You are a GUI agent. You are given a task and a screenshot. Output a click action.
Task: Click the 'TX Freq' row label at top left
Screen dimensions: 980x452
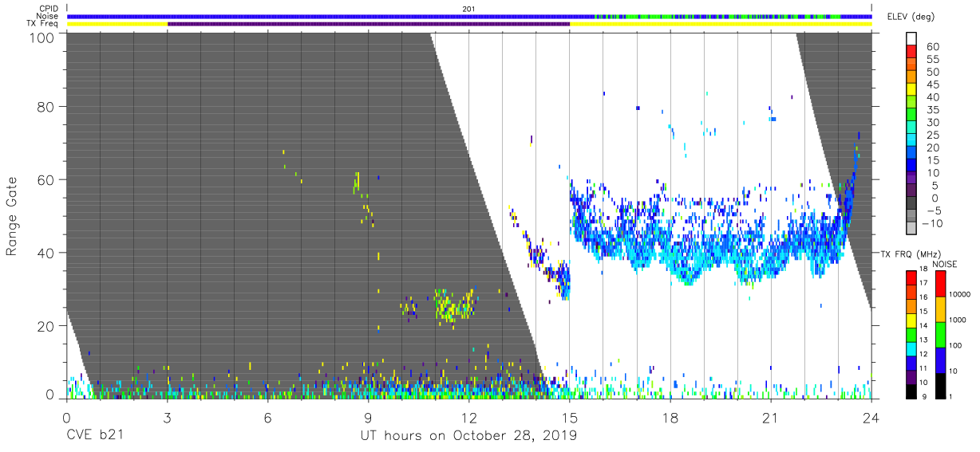coord(41,24)
